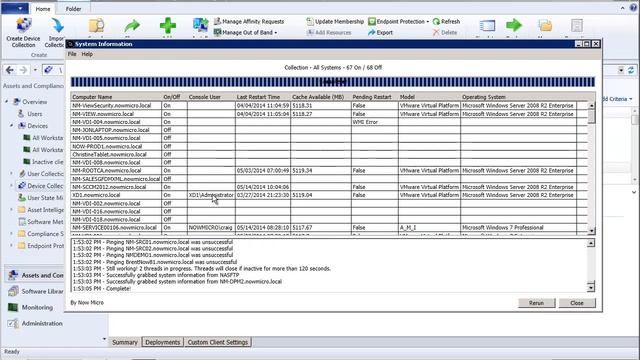Expand the Compliance Settings tree node
Screen dimensions: 640x360
11,233
